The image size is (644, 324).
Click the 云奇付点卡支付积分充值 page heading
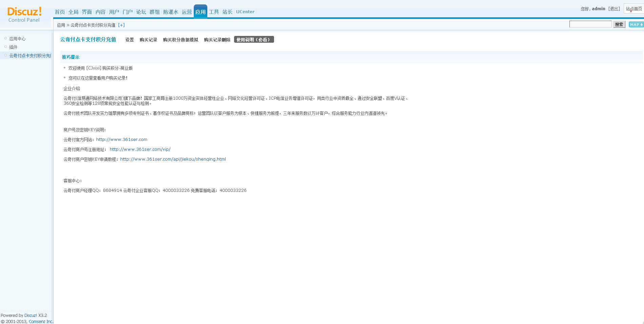tap(88, 40)
